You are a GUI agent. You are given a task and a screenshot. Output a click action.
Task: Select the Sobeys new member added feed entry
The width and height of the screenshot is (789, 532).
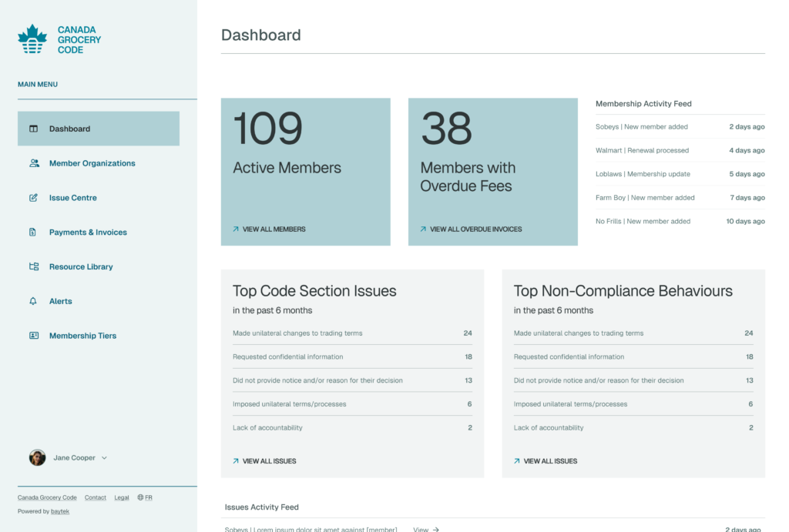(641, 127)
